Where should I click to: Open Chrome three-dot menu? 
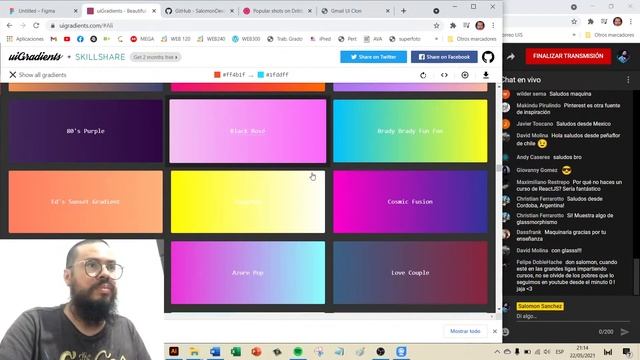tap(493, 25)
